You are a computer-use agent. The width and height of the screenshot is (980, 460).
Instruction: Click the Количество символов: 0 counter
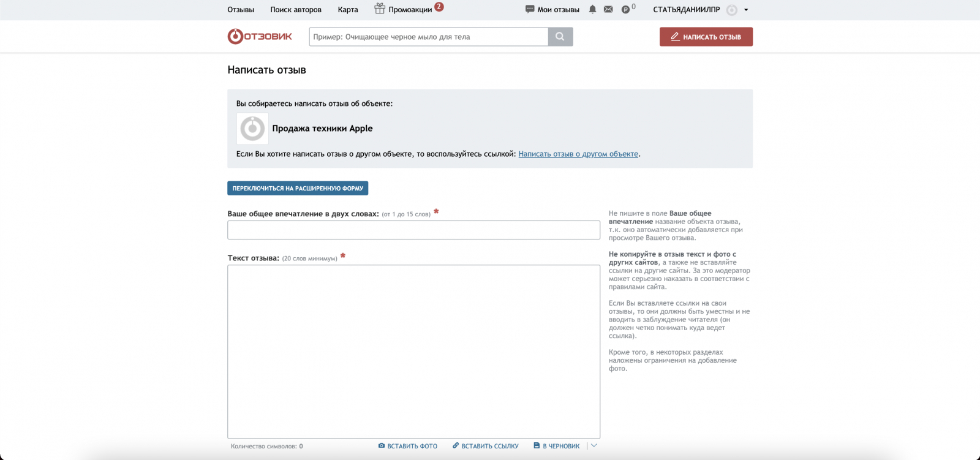tap(267, 447)
